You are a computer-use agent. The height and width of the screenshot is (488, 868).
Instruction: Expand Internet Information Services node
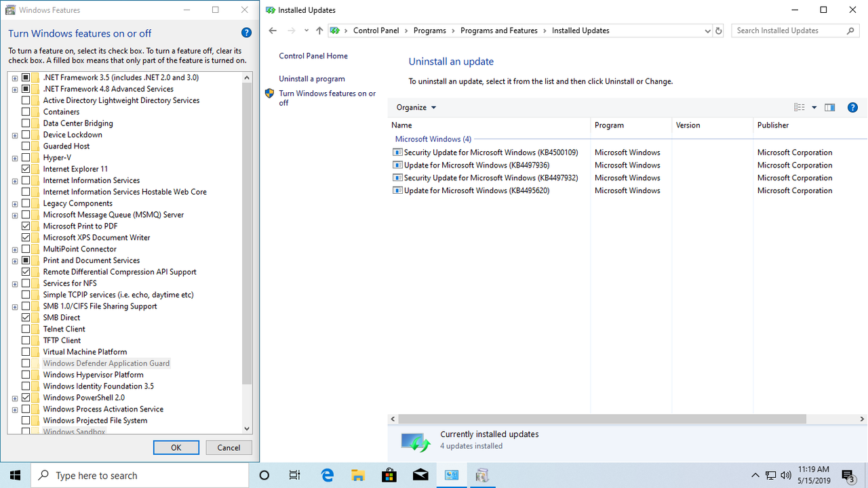[x=15, y=181]
